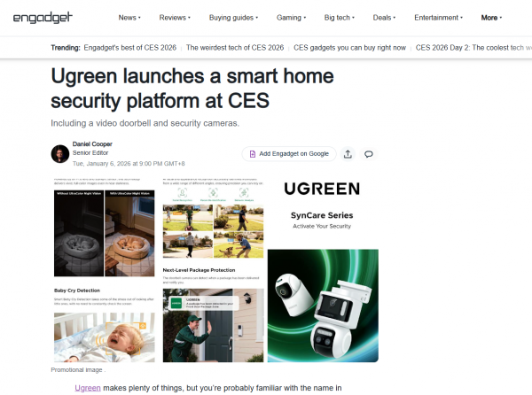Click the Engadget logo
532x395 pixels.
pyautogui.click(x=43, y=18)
